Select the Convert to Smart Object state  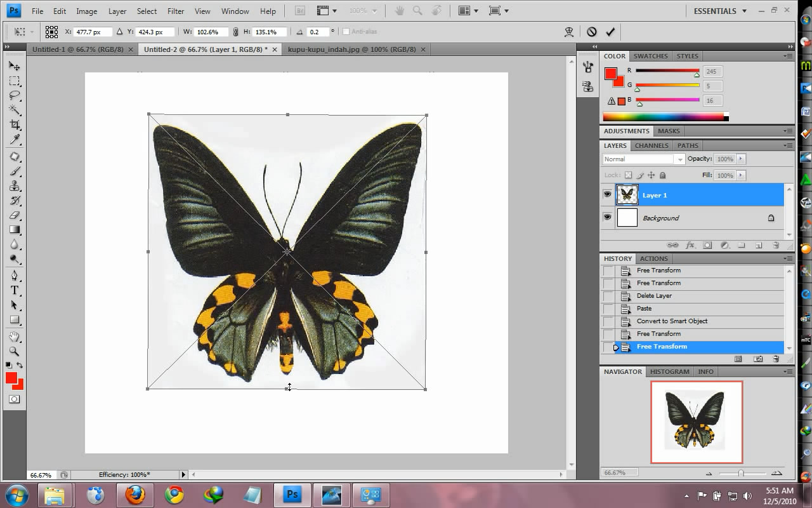coord(693,321)
